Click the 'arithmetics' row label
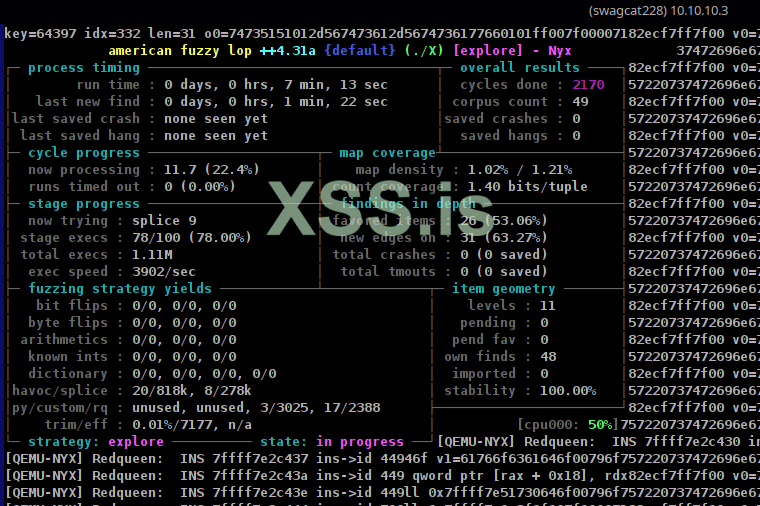Screen dimensions: 760x506 click(64, 339)
